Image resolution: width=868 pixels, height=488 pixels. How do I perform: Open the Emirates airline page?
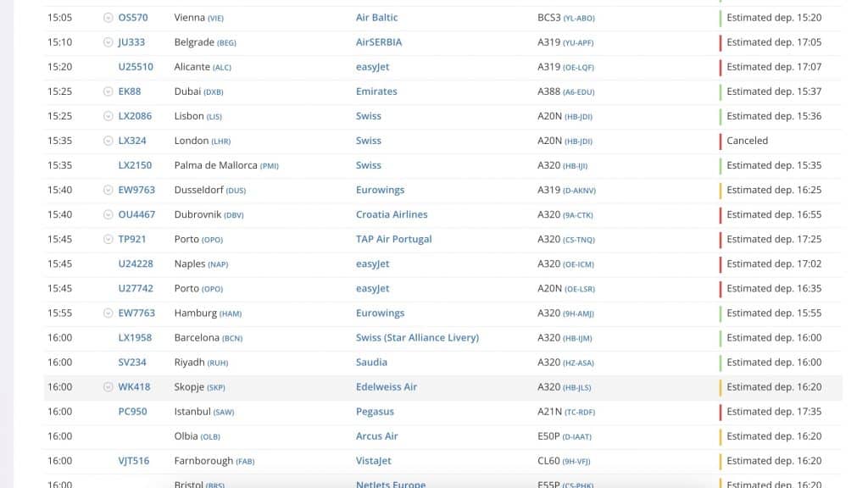point(376,91)
